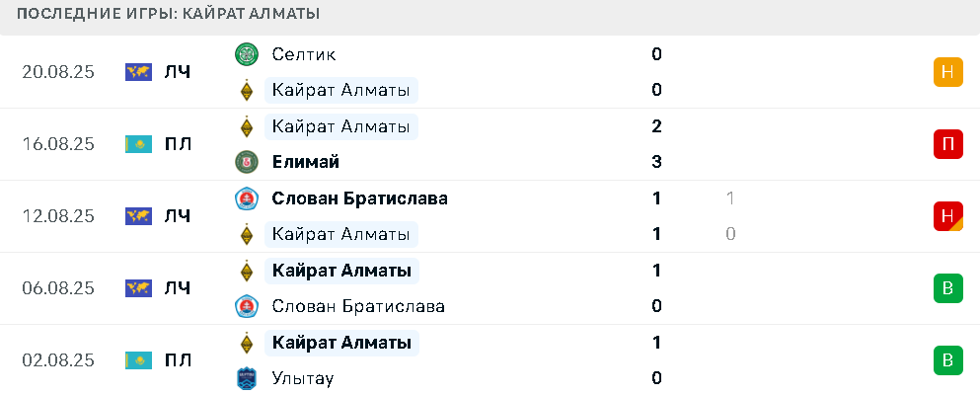
Task: Open the Улытау team link
Action: (303, 379)
